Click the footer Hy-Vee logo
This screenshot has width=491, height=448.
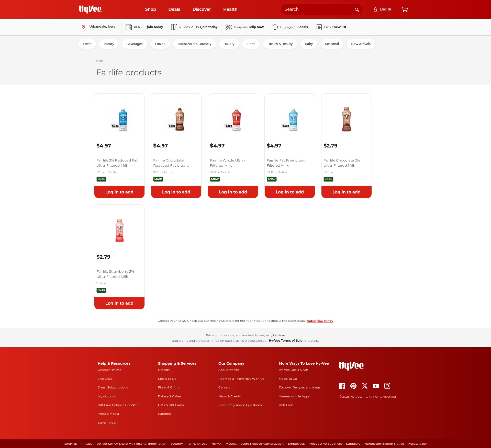(x=352, y=366)
